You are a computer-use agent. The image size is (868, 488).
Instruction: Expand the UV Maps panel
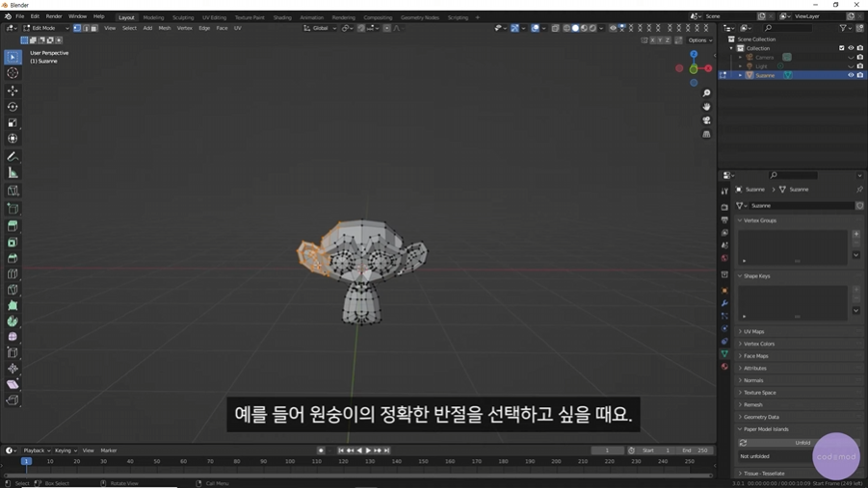(x=799, y=331)
